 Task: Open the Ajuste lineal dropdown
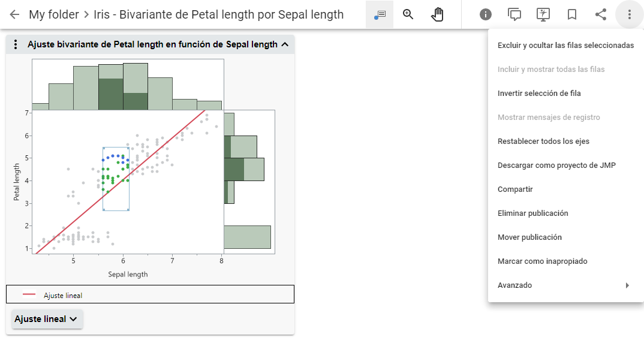tap(47, 319)
